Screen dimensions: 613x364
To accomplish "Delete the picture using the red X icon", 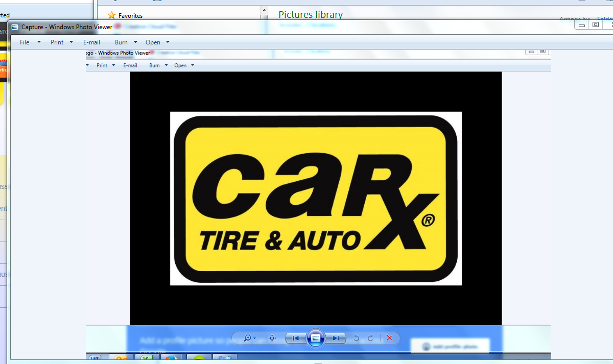I will tap(389, 338).
